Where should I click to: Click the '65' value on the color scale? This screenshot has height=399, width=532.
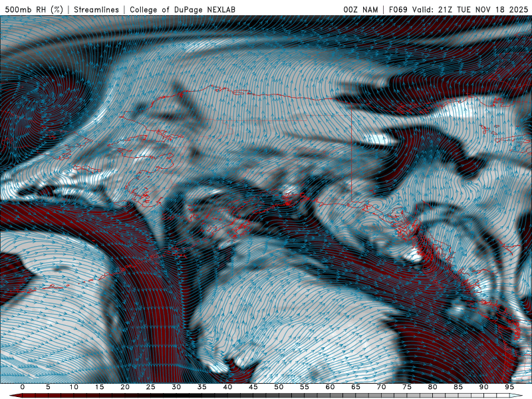[x=356, y=387]
